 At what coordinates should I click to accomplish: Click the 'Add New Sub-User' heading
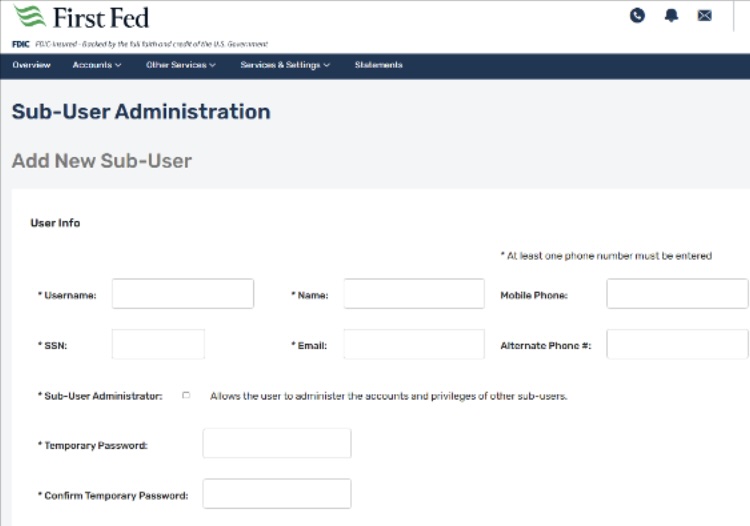[x=102, y=161]
